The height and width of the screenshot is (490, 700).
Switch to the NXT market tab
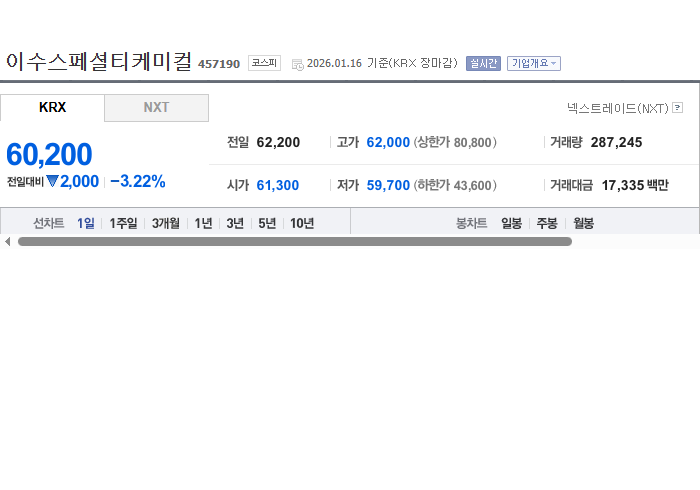(156, 108)
